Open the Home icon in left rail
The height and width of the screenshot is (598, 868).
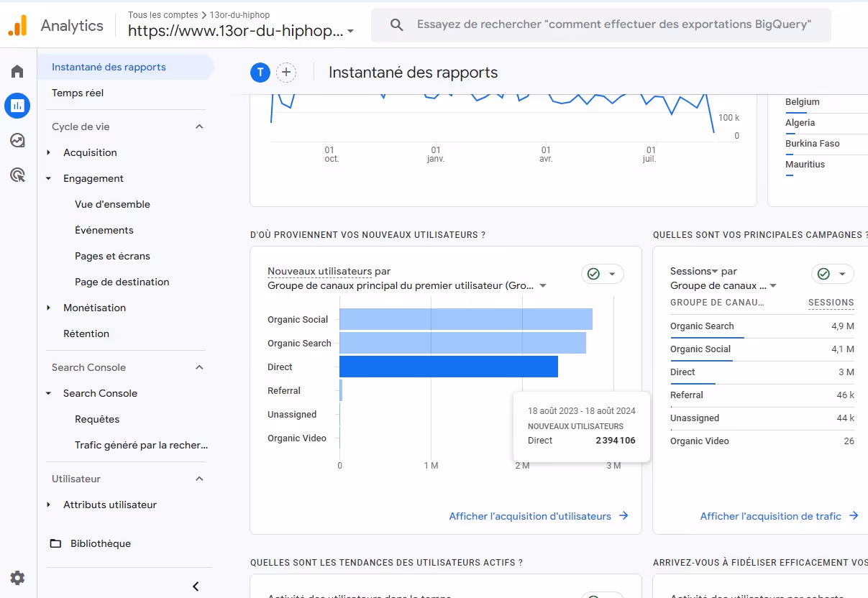pos(17,71)
